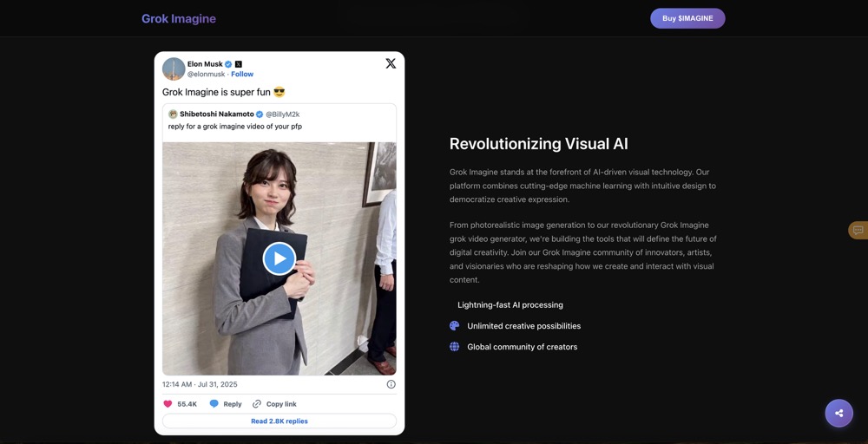868x444 pixels.
Task: Click the tweet text 'Grok Imagine is super fun'
Action: click(x=216, y=92)
